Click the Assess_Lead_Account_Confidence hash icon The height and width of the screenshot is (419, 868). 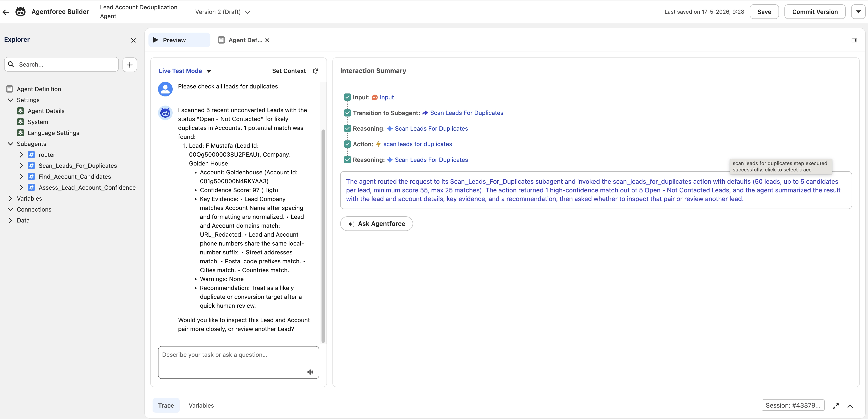coord(31,188)
